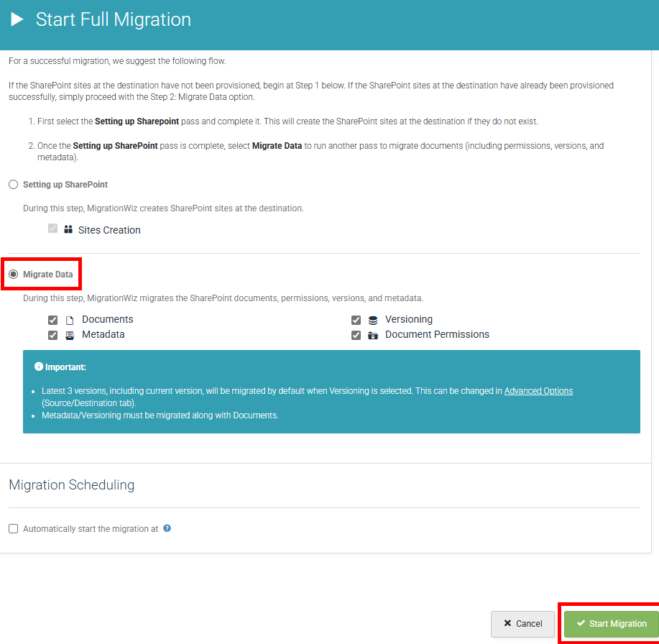Select the Migrate Data radio button
659x644 pixels.
(14, 275)
